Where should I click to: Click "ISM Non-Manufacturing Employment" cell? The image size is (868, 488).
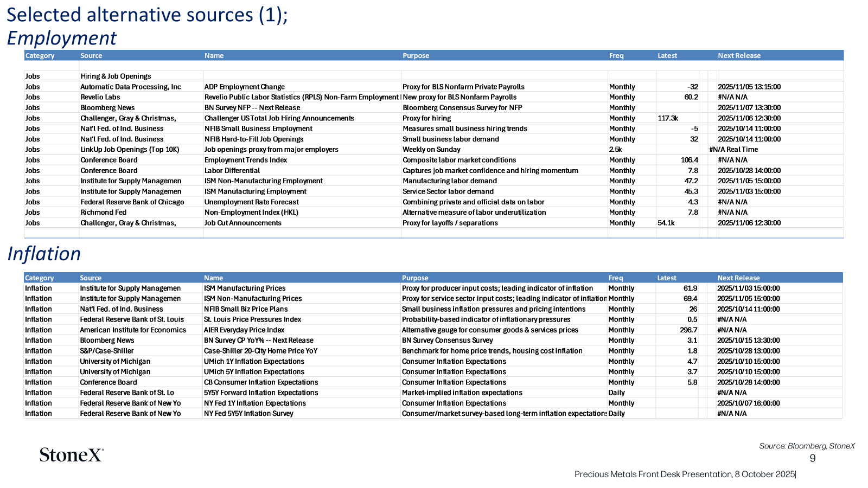tap(263, 181)
